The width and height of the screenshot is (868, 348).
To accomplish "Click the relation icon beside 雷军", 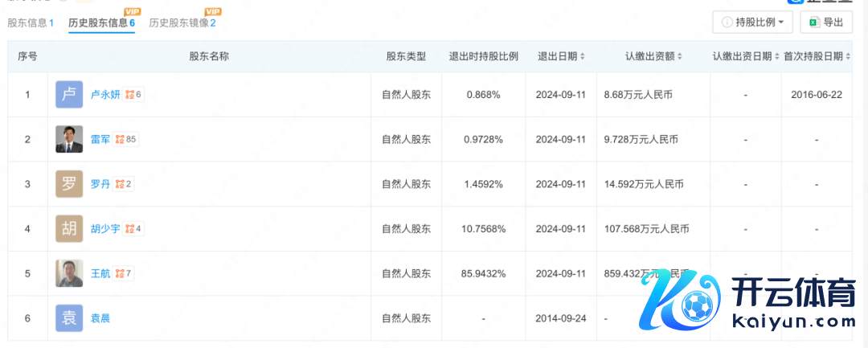I will pos(120,140).
